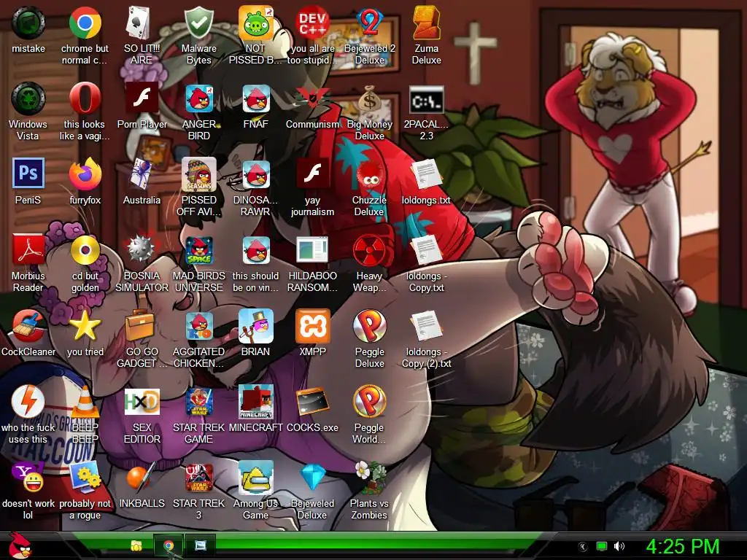Open the BRIAN slingshot icon
The image size is (747, 560).
tap(255, 326)
